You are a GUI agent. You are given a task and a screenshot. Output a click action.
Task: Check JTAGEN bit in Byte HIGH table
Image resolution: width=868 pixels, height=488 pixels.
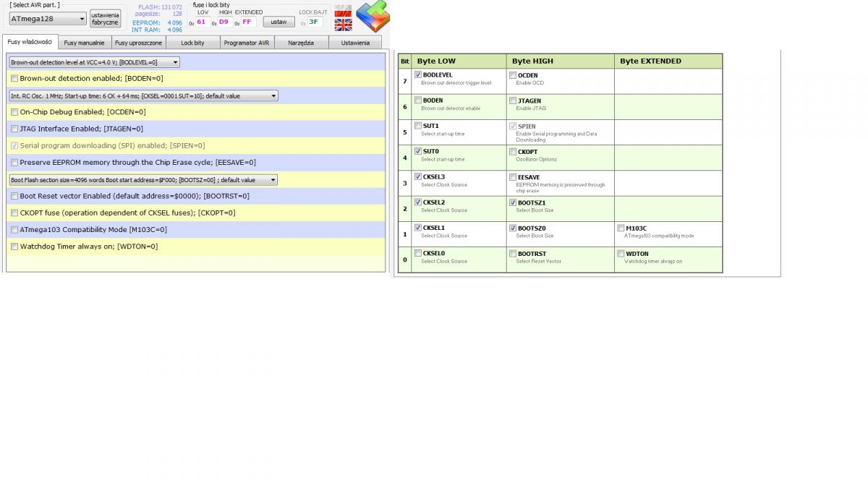[513, 100]
